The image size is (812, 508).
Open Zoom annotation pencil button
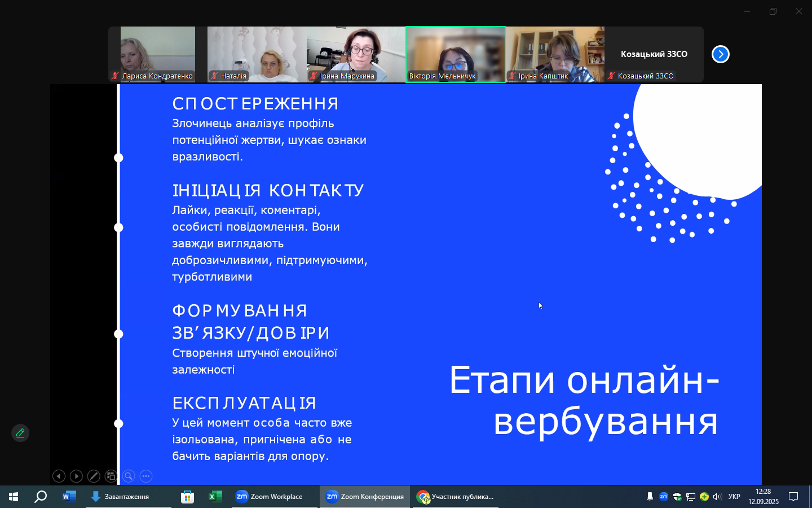click(20, 433)
